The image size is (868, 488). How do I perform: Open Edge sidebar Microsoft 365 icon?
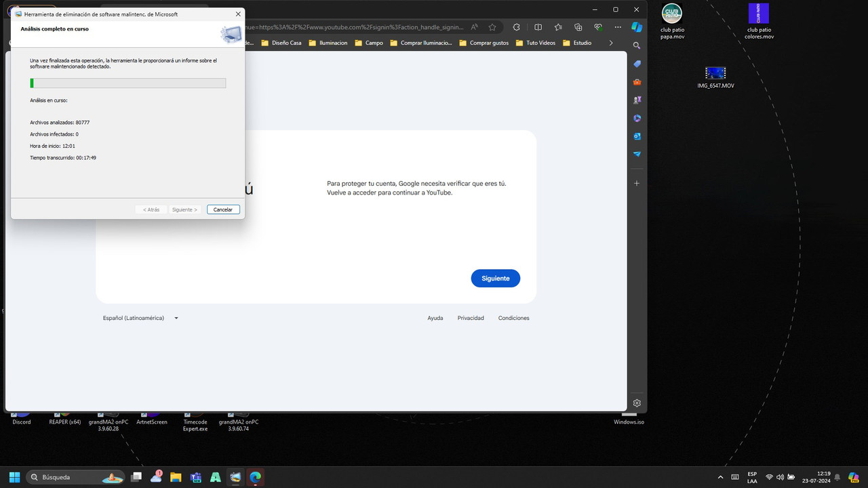pyautogui.click(x=637, y=118)
